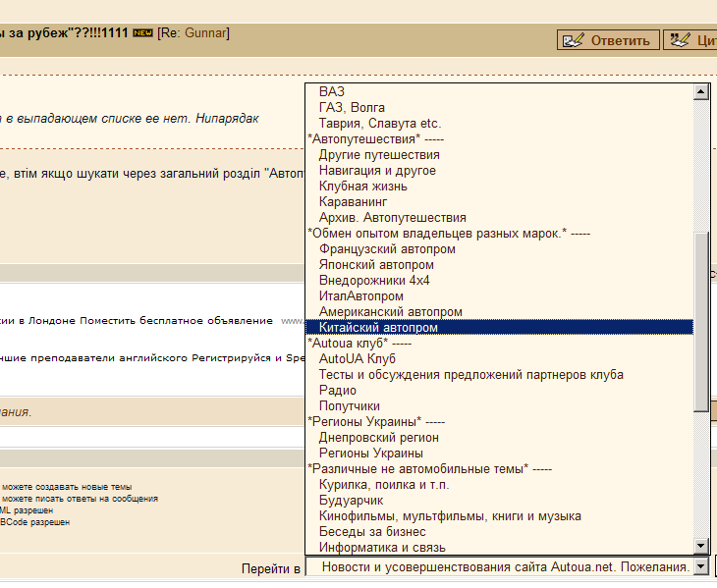Image resolution: width=717 pixels, height=588 pixels.
Task: Click the NEW post indicator icon
Action: (142, 34)
